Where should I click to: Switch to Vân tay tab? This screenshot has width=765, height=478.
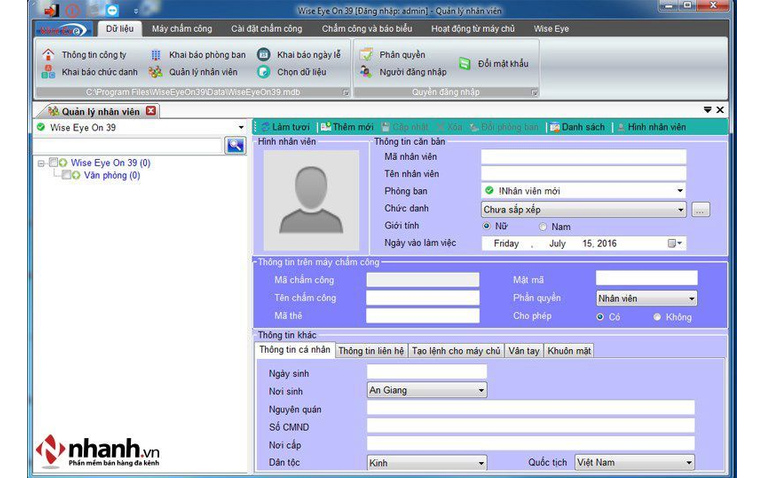[x=523, y=351]
